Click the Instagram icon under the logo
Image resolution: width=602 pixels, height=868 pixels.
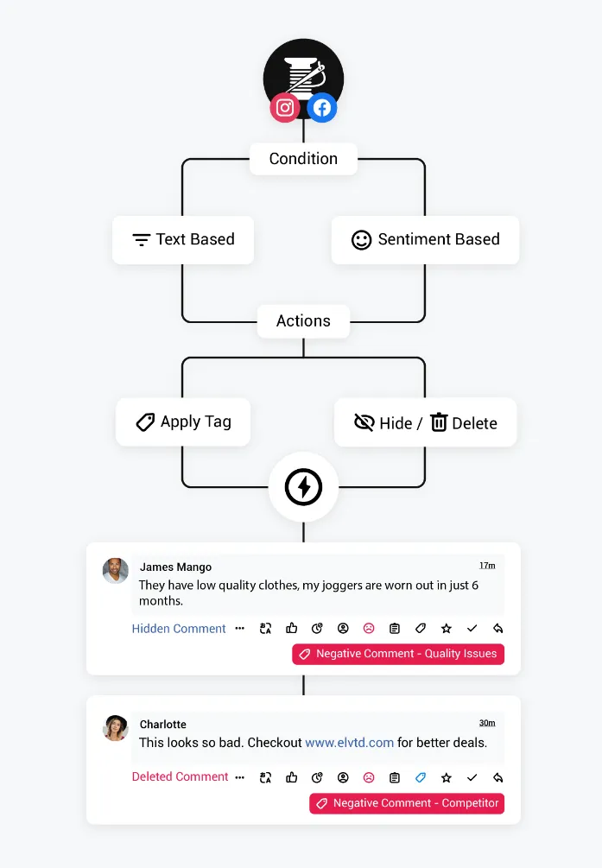tap(284, 108)
